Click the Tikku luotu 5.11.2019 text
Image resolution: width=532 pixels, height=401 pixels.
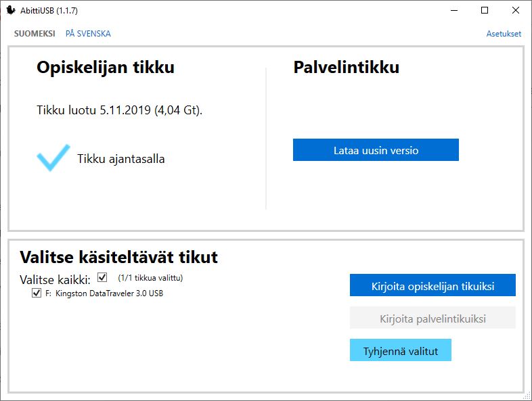pyautogui.click(x=119, y=110)
